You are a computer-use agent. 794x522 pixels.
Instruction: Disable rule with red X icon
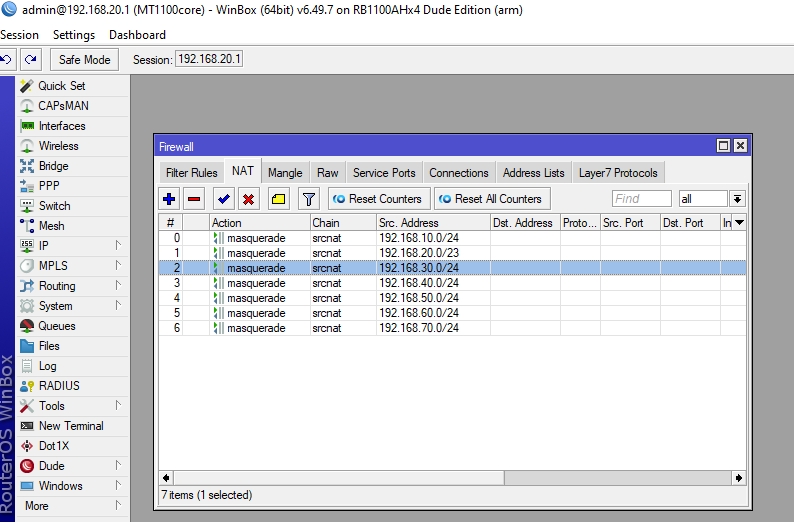(248, 199)
